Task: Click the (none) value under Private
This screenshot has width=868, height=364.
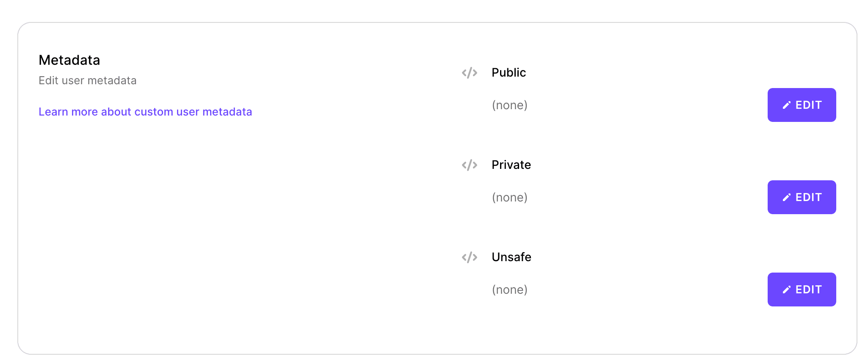Action: [x=509, y=198]
